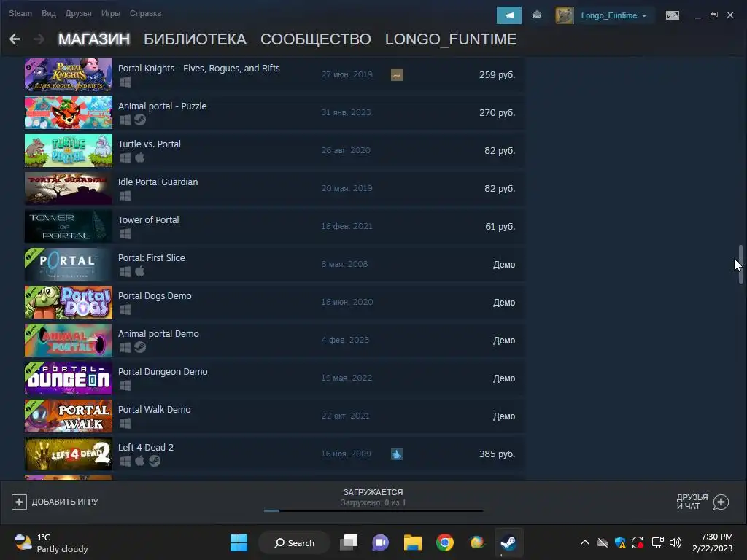Show hidden tray icons chevron
The width and height of the screenshot is (747, 560).
(x=584, y=542)
